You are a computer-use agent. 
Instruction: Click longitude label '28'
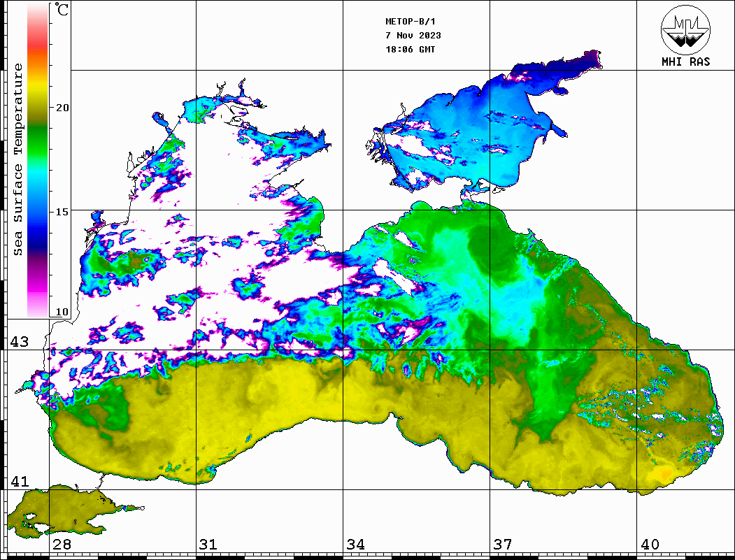62,545
